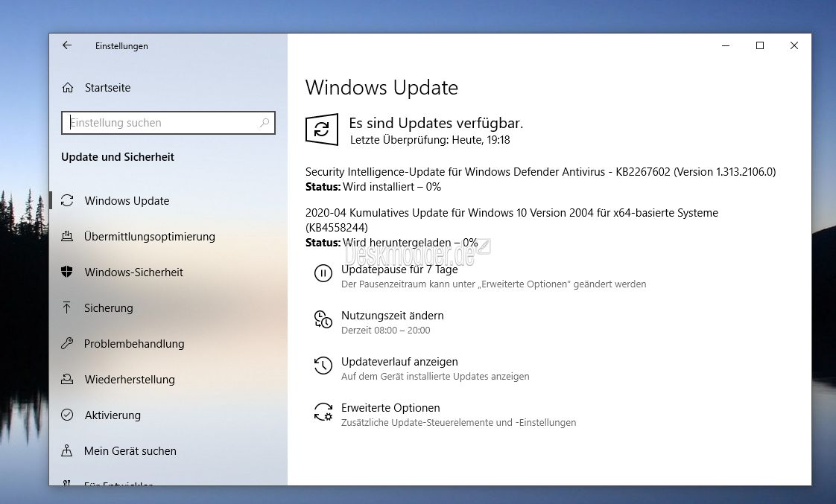Click 'Wird heruntergeladen – 0%' status text

click(x=410, y=243)
